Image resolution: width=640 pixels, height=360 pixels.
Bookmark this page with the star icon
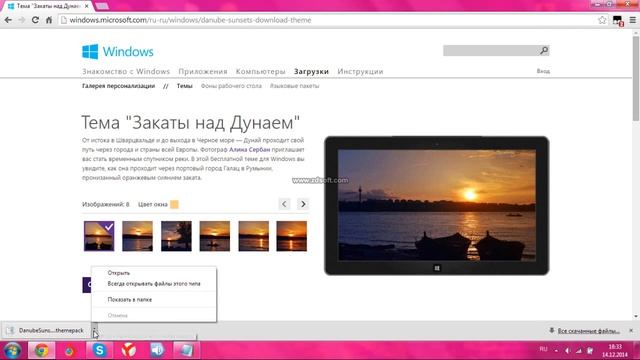coord(602,20)
